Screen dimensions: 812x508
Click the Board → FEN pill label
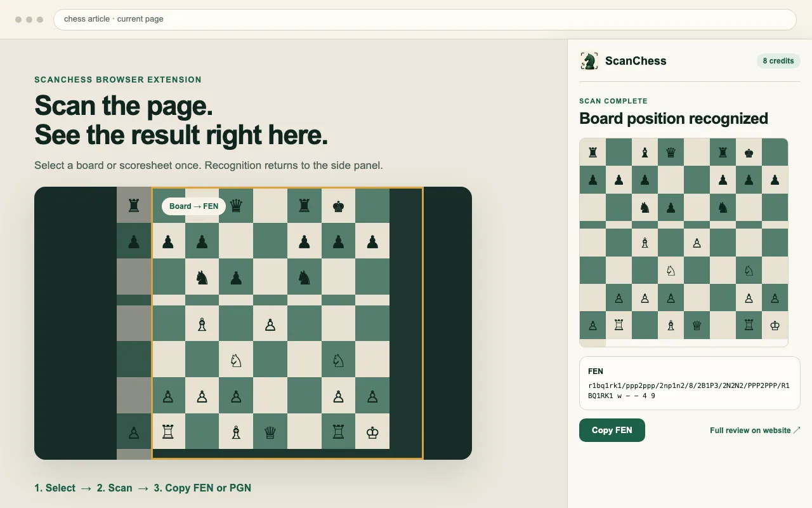coord(193,206)
